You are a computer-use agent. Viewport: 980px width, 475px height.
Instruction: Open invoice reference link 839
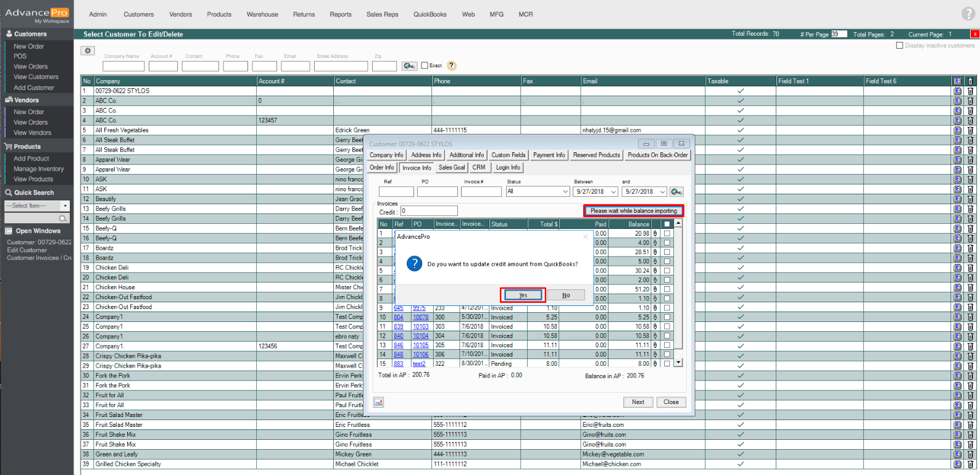(399, 326)
